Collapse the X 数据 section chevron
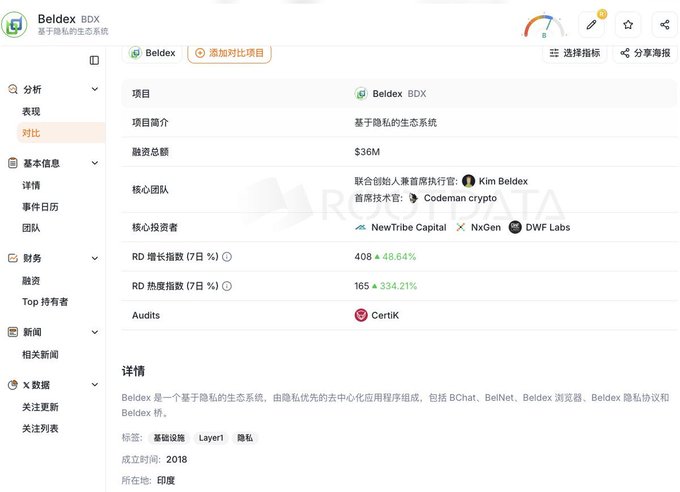680x492 pixels. [x=95, y=385]
